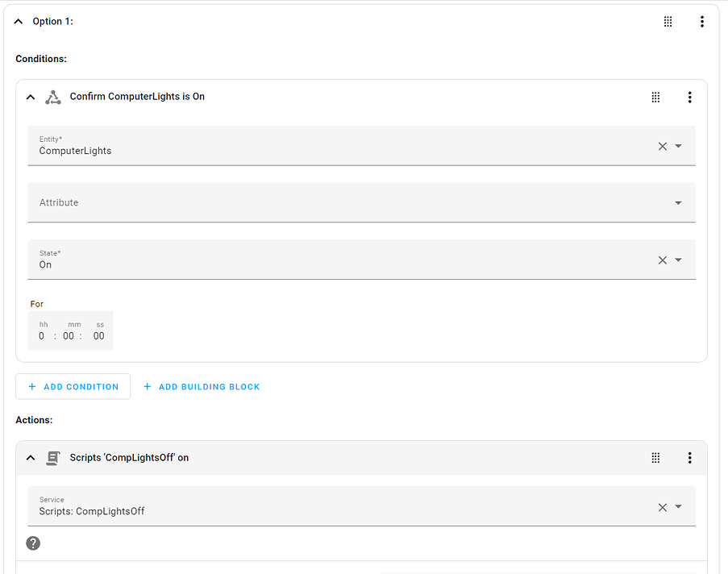The height and width of the screenshot is (574, 728).
Task: Open the Entity dropdown list
Action: [678, 146]
